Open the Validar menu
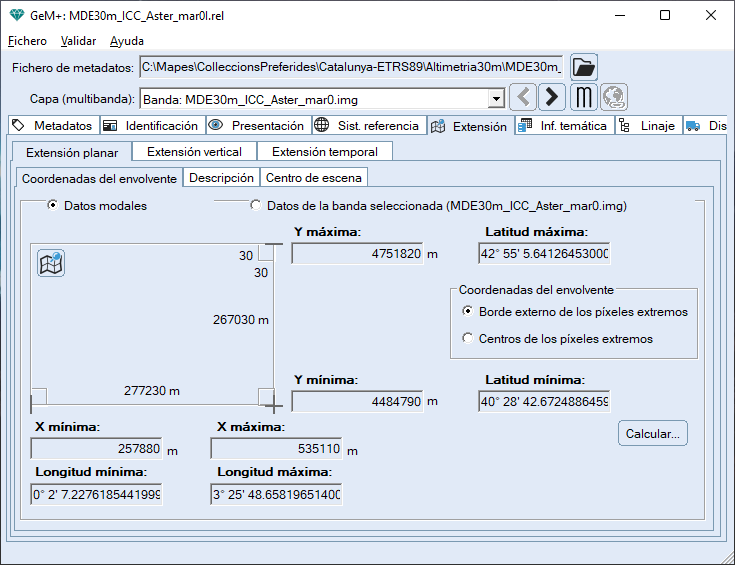Viewport: 735px width, 565px height. click(x=78, y=41)
